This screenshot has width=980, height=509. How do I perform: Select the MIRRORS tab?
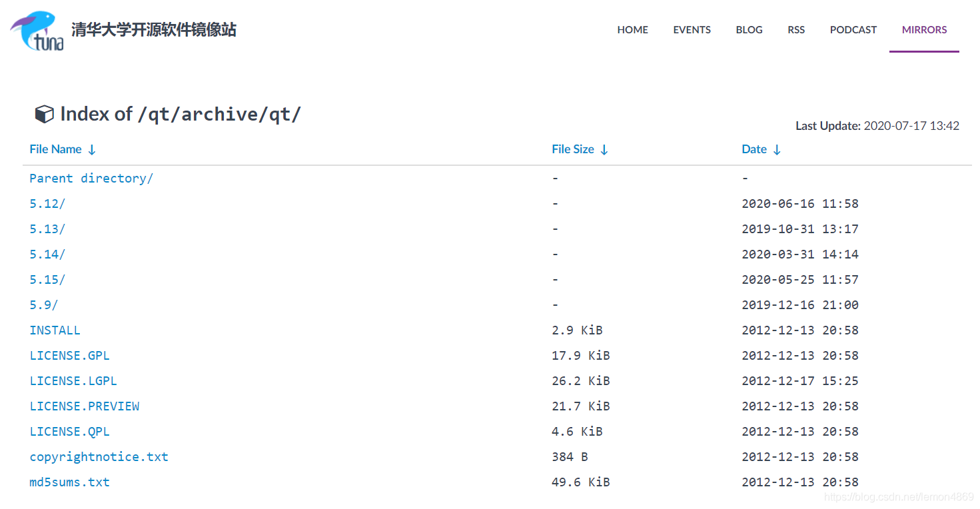924,30
